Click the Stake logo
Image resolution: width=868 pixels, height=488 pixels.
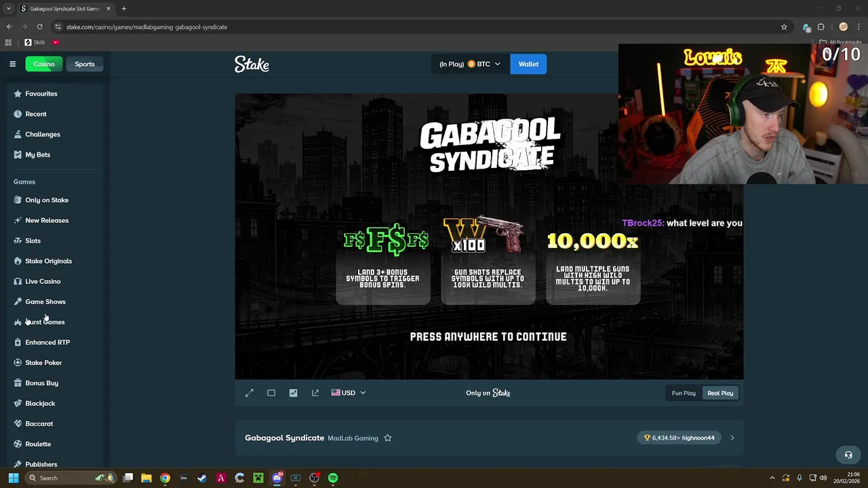pos(252,64)
